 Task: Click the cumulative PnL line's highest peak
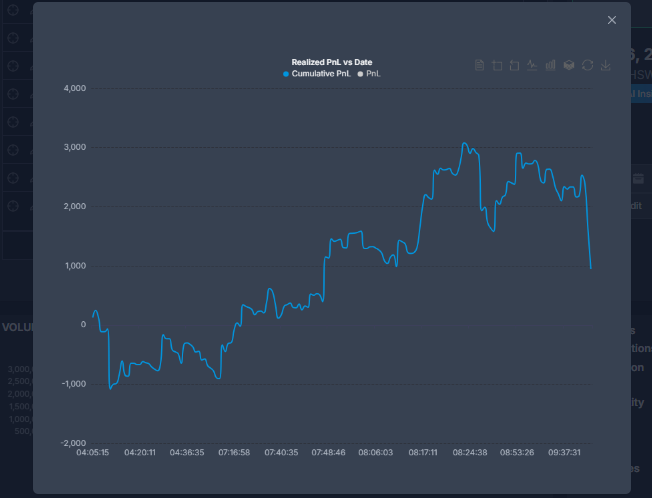(465, 143)
